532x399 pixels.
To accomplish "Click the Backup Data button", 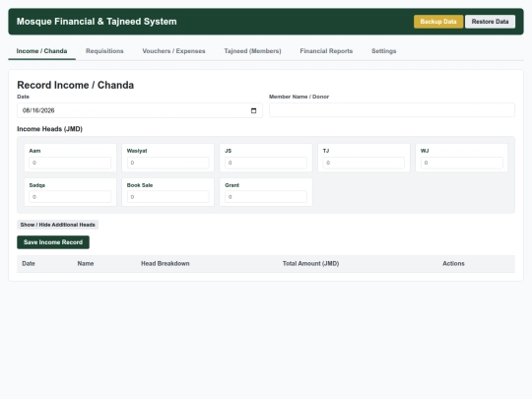I will click(438, 22).
